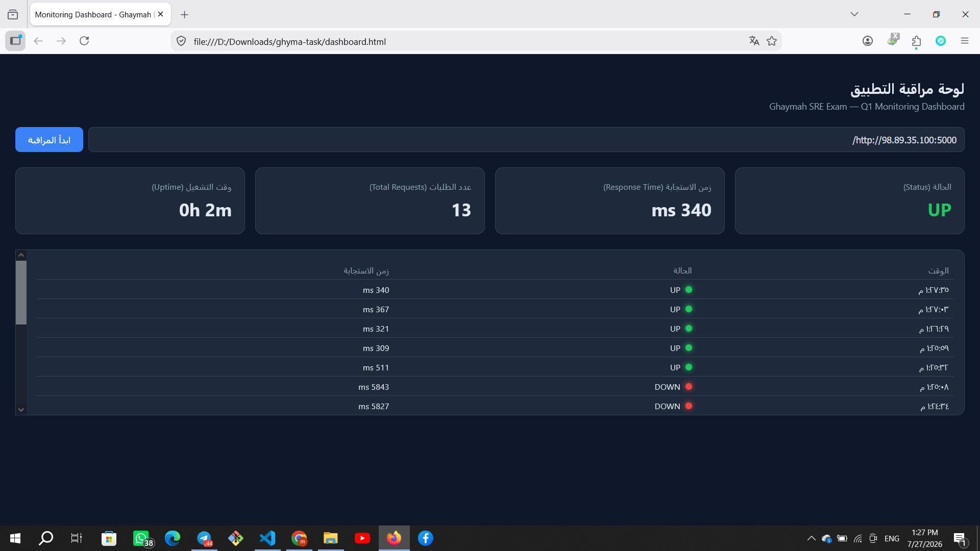This screenshot has height=551, width=980.
Task: Select log row with 309 ms response
Action: pyautogui.click(x=495, y=348)
